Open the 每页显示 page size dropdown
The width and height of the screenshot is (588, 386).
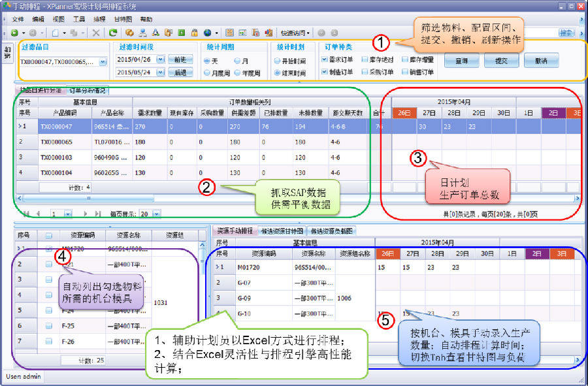click(x=156, y=214)
